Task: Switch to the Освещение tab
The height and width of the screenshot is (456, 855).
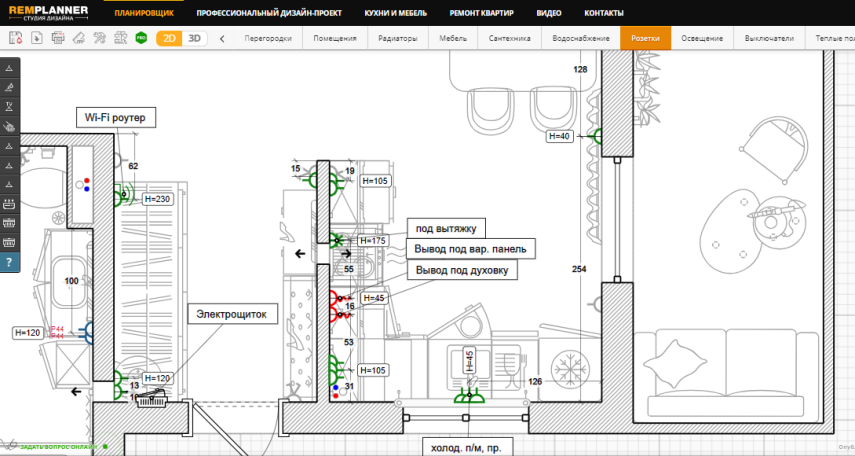Action: 702,39
